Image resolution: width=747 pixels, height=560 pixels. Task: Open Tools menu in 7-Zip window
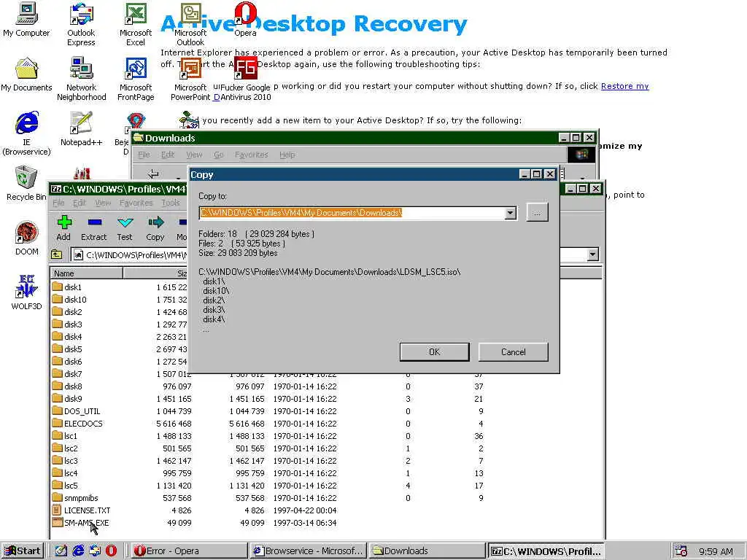(x=171, y=203)
